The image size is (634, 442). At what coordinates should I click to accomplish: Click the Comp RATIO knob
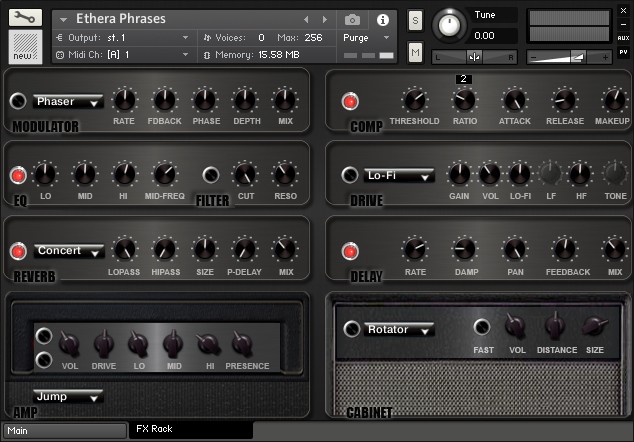click(465, 100)
